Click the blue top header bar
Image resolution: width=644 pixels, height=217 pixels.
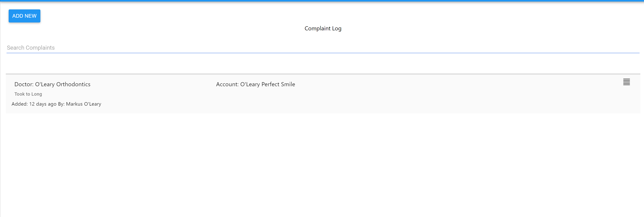click(322, 1)
